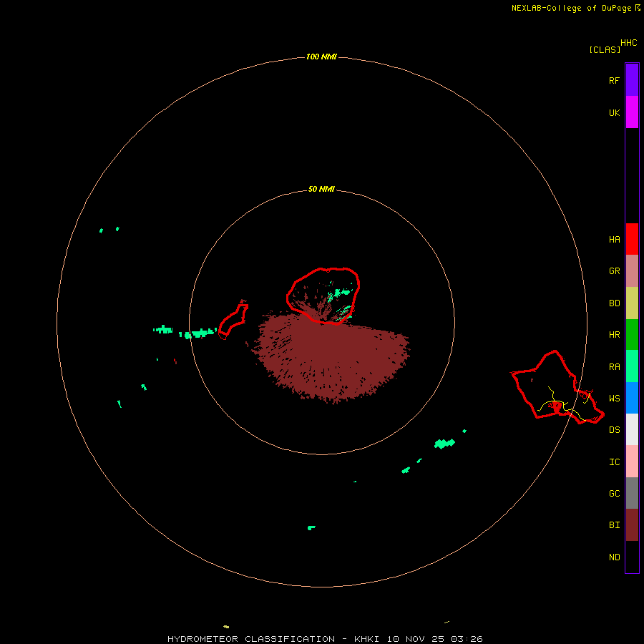Image resolution: width=644 pixels, height=644 pixels.
Task: Click the '03:26' timestamp text
Action: point(467,639)
